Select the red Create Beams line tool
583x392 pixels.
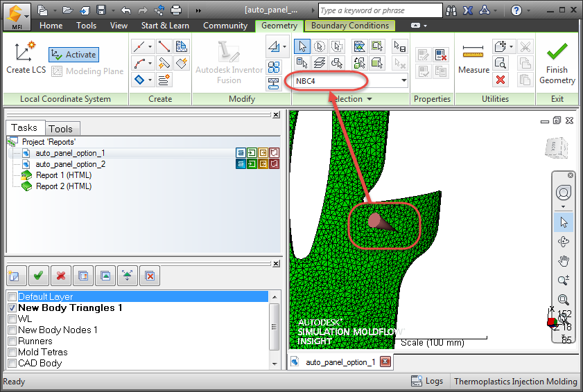164,47
